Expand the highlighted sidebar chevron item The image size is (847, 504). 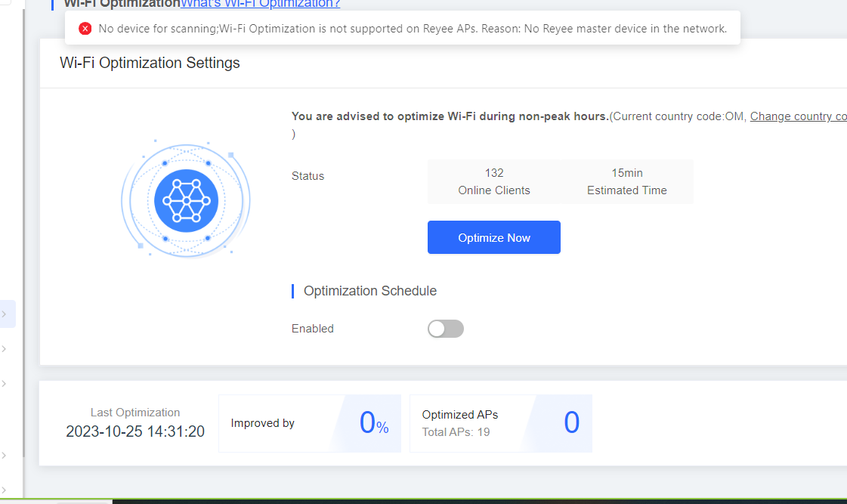[5, 314]
